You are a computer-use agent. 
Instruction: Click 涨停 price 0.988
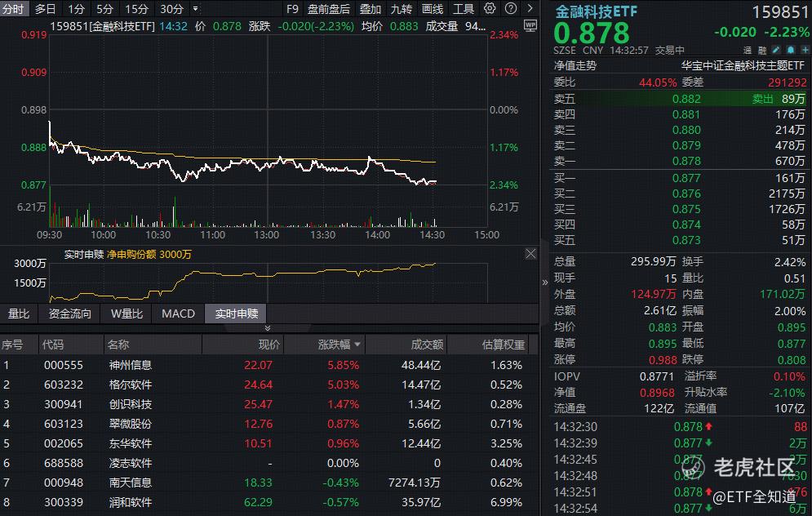[x=663, y=359]
